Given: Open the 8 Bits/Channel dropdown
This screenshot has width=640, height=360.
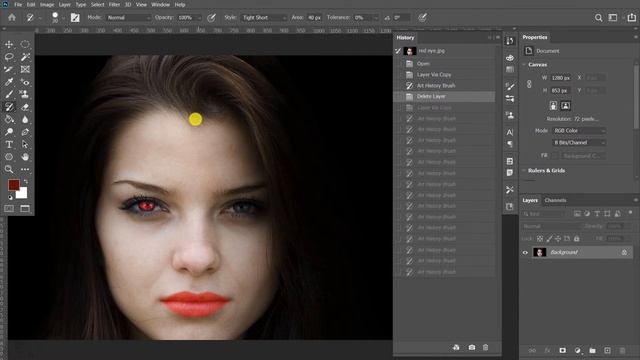Looking at the screenshot, I should (579, 142).
